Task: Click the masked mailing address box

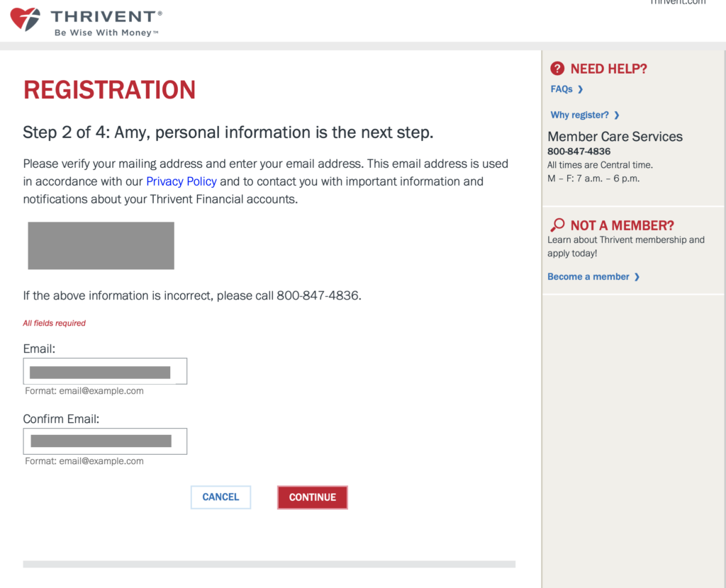Action: (101, 246)
